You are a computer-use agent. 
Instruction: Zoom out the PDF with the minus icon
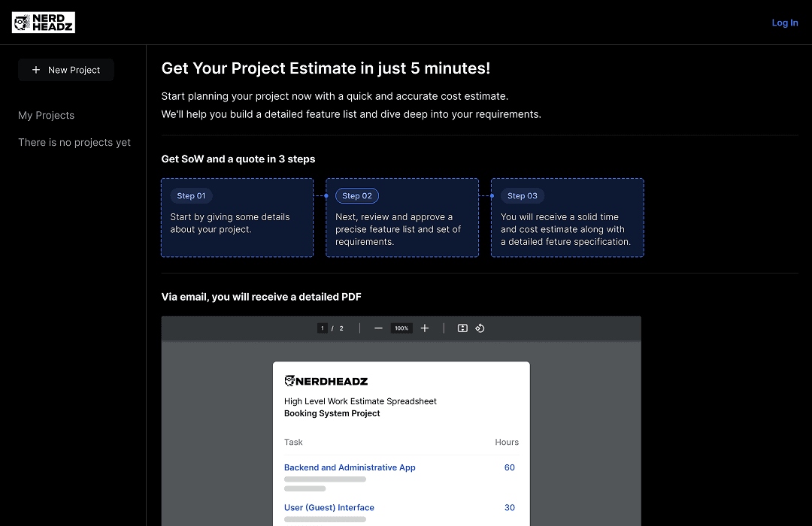(x=378, y=328)
